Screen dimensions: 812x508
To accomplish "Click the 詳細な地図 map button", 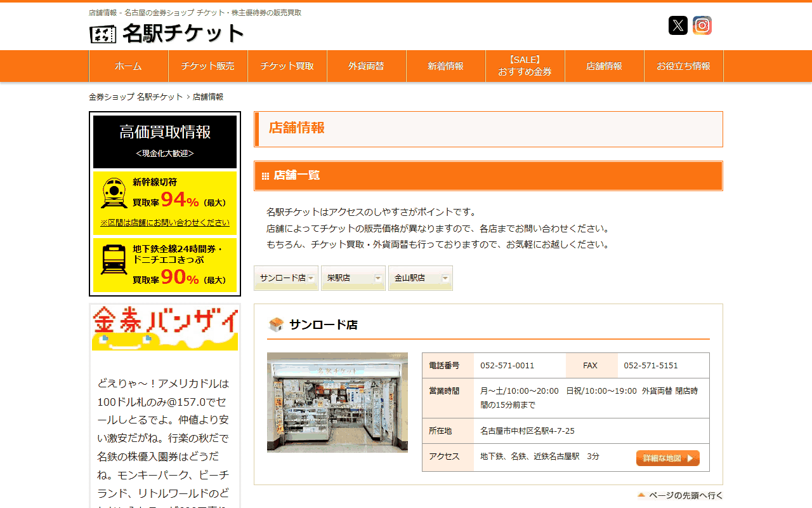I will [x=668, y=458].
